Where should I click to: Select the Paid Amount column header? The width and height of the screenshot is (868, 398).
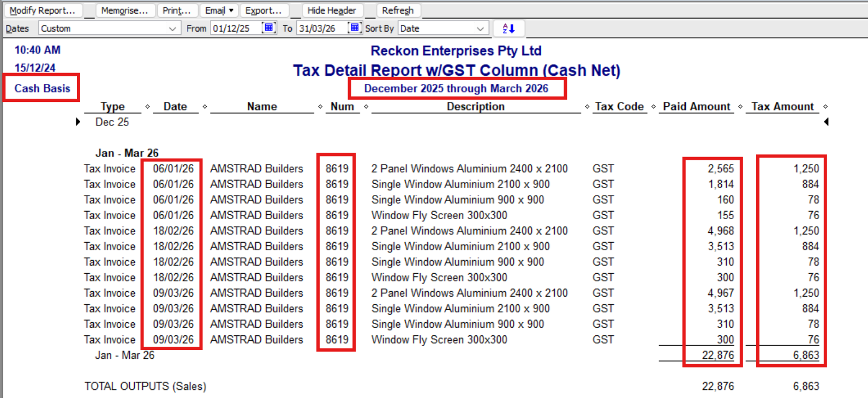click(x=697, y=106)
